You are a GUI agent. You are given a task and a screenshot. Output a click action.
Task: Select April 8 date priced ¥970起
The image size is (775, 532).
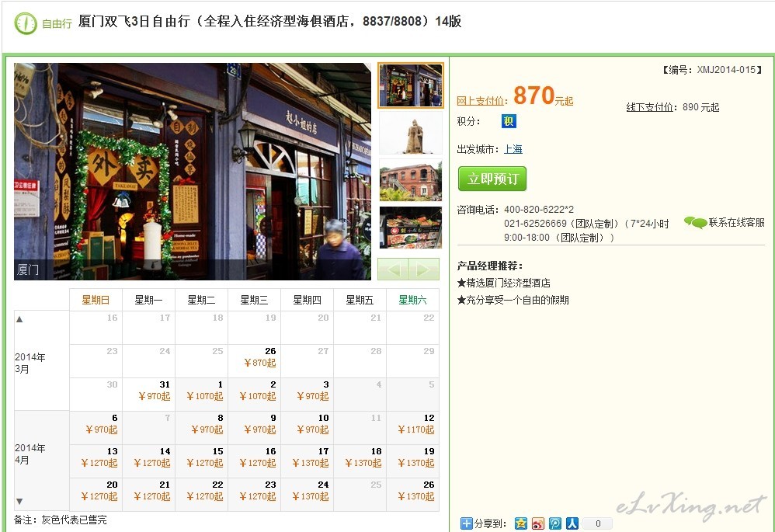pos(202,428)
